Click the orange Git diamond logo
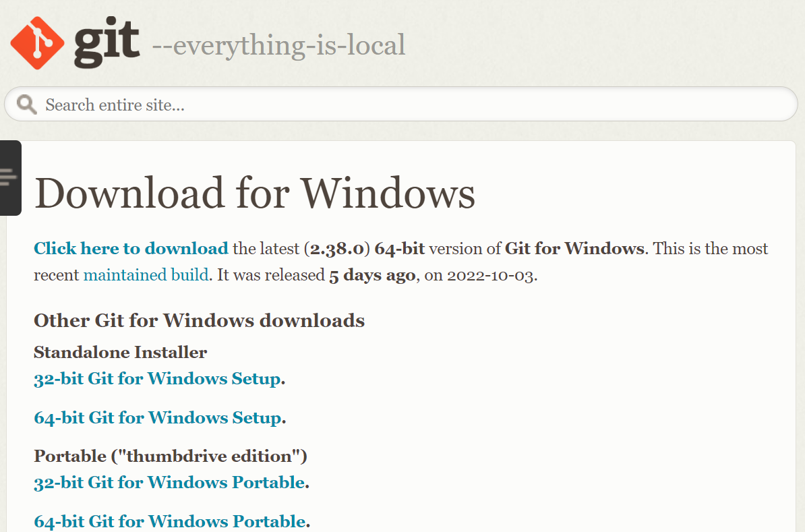This screenshot has height=532, width=805. click(x=37, y=43)
